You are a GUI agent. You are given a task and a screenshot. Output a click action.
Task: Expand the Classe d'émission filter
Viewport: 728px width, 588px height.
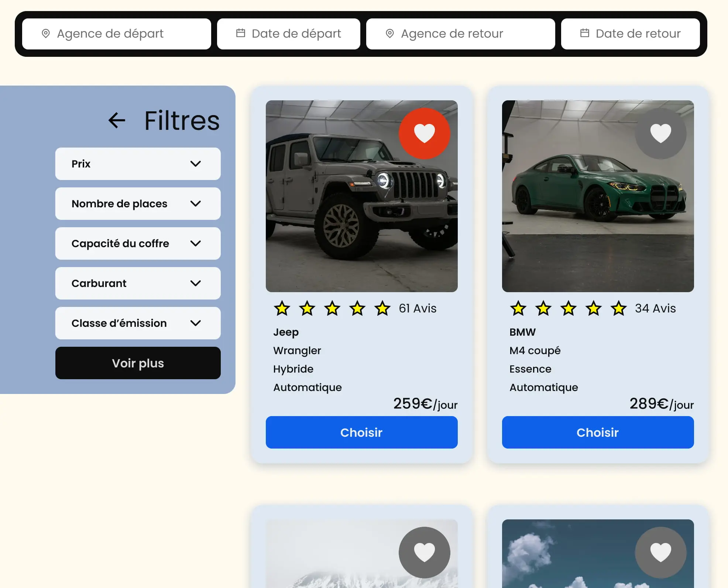coord(138,323)
